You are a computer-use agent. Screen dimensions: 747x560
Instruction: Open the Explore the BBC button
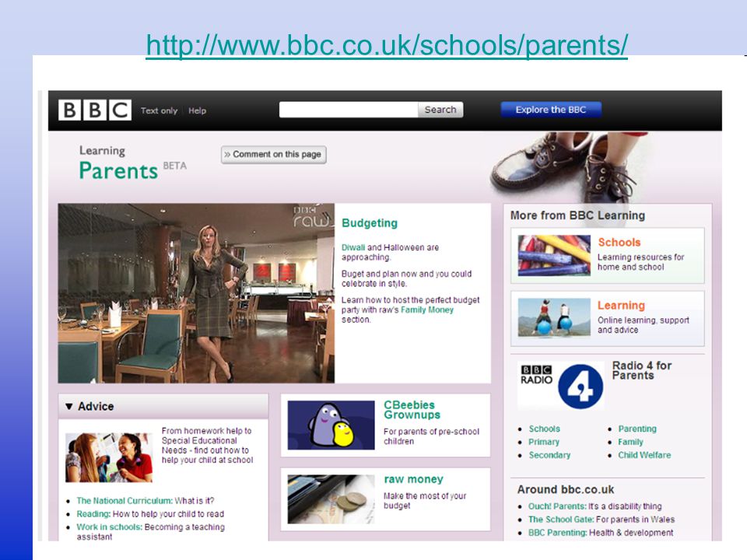[551, 110]
